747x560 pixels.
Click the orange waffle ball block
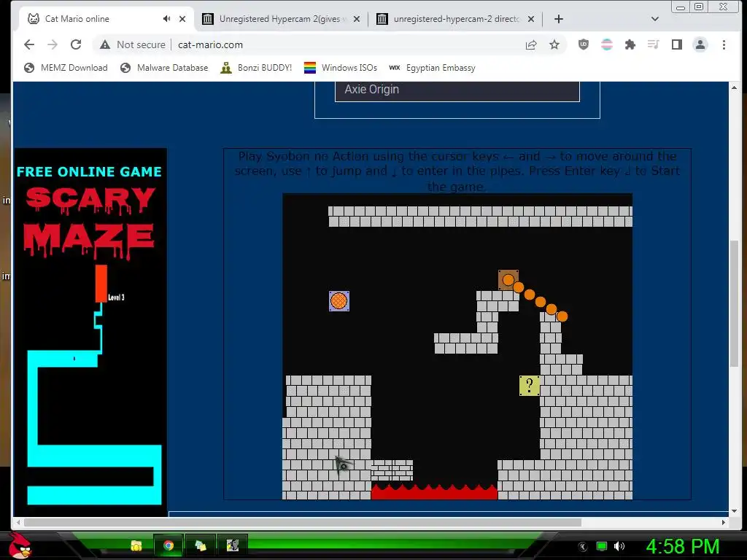339,301
